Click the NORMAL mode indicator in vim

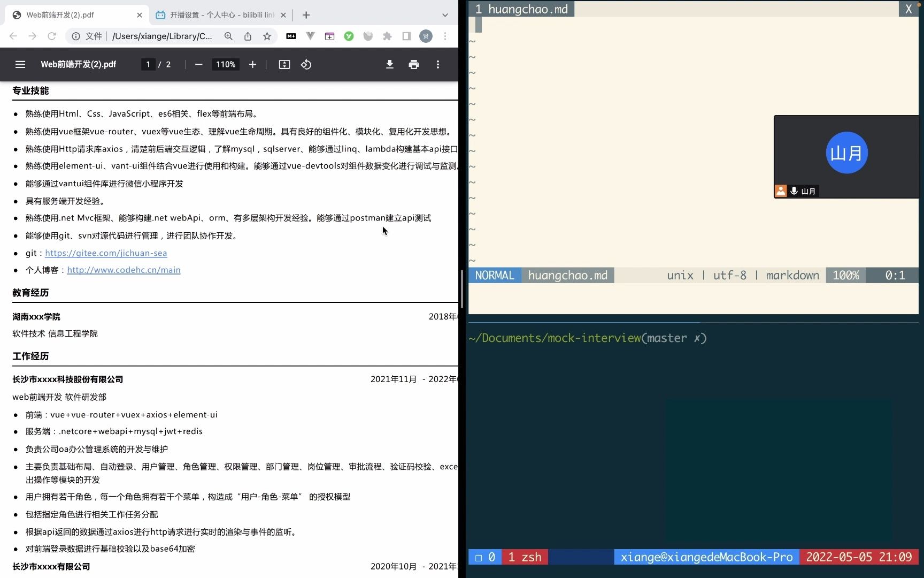pyautogui.click(x=495, y=275)
